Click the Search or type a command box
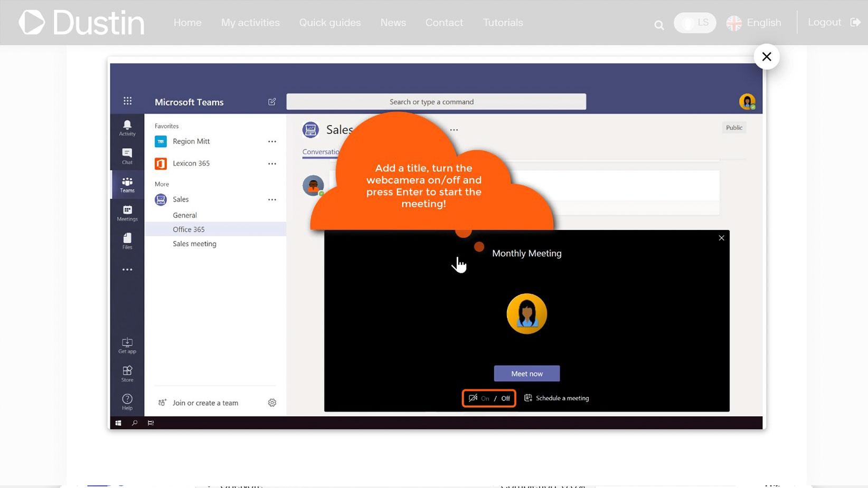Viewport: 868px width, 488px height. (436, 102)
